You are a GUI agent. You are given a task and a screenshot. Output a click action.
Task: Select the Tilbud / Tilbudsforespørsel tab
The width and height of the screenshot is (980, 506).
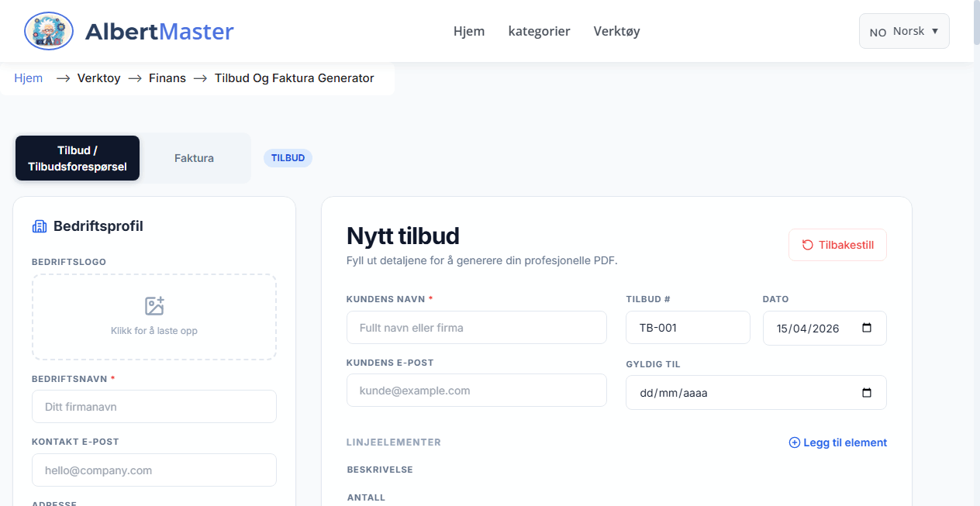coord(78,158)
